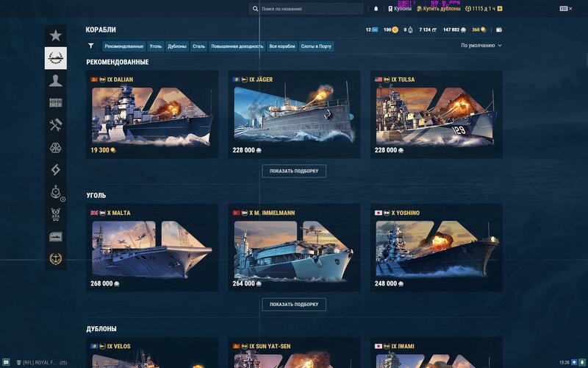The image size is (588, 368).
Task: Open the chat icon at bottom left
Action: 6,362
